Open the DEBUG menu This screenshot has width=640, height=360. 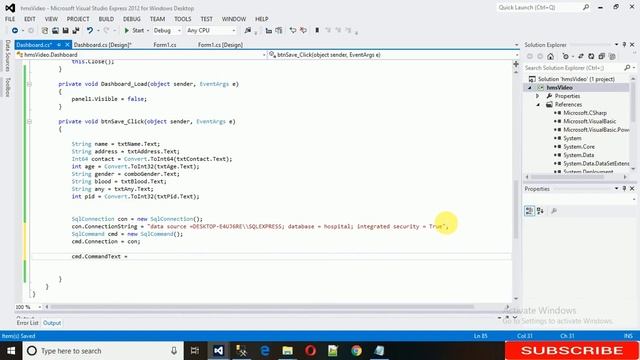tap(131, 19)
